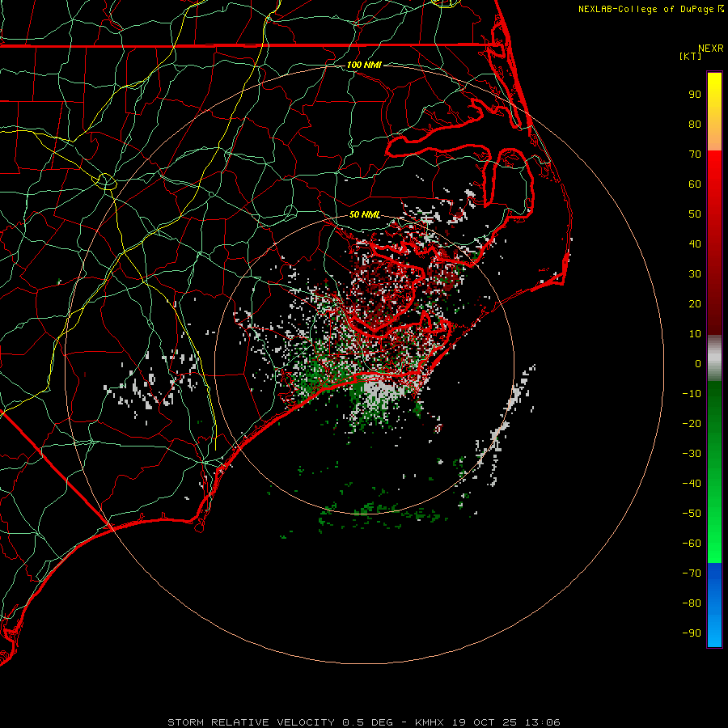Click the 90 value on velocity scale
This screenshot has width=728, height=728.
[x=695, y=95]
